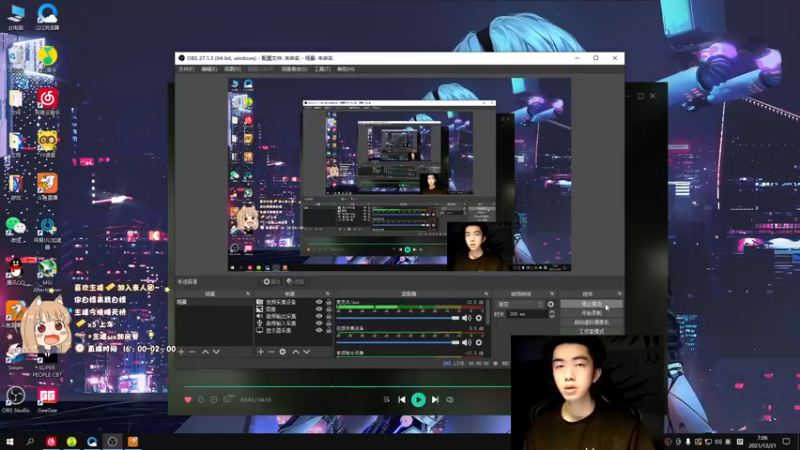800x450 pixels.
Task: Pop out the Scene Transitions dock
Action: tap(552, 294)
